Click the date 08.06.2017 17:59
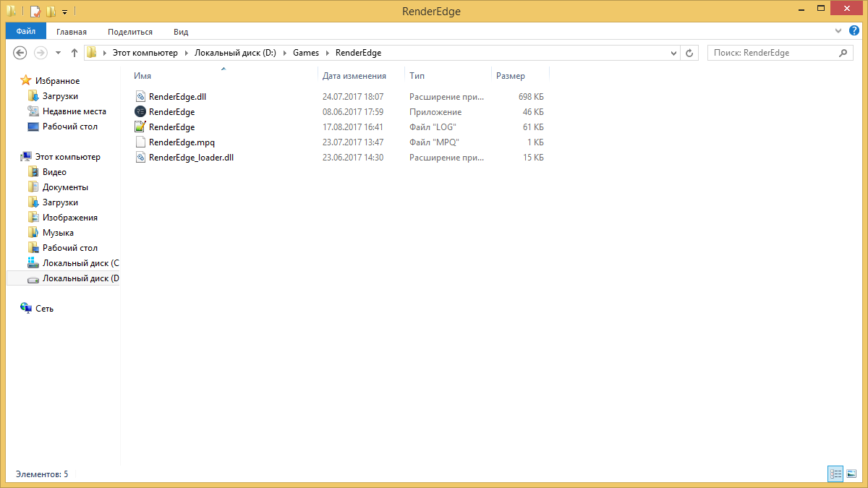The width and height of the screenshot is (868, 488). pos(353,112)
